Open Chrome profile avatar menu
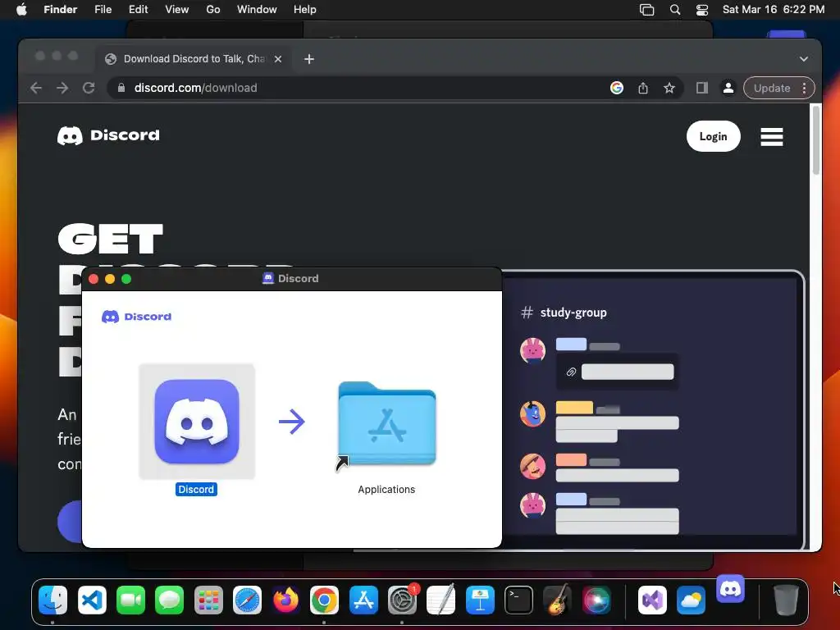 tap(728, 88)
